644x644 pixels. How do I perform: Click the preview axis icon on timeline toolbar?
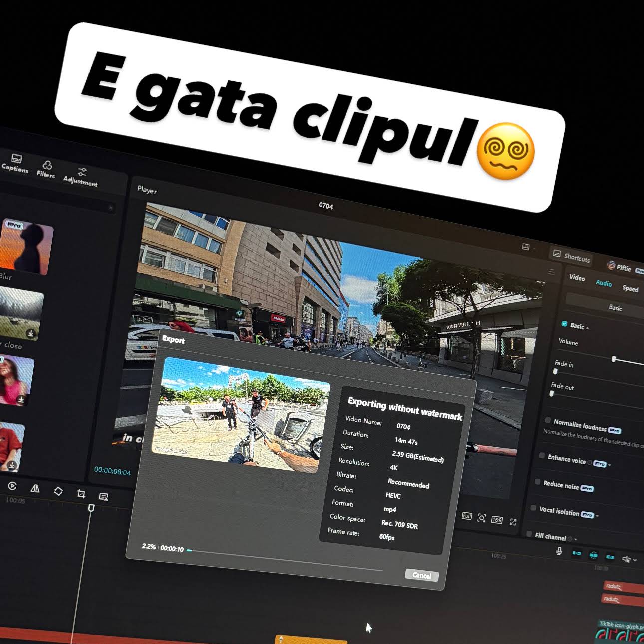626,559
